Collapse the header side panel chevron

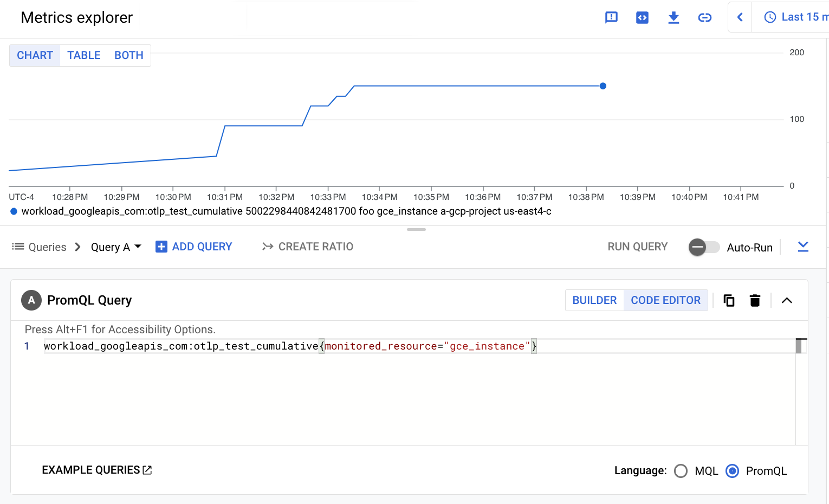click(740, 17)
